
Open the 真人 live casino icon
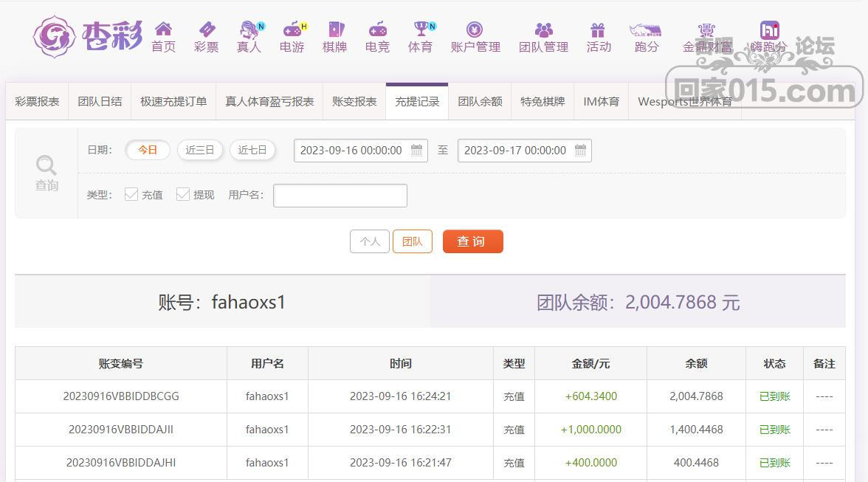point(250,29)
